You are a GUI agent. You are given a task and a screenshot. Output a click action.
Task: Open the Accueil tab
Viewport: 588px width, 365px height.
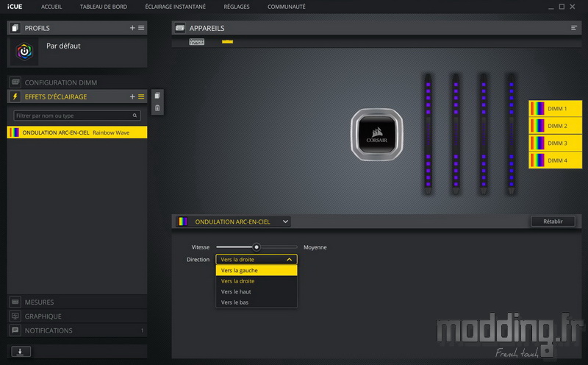click(51, 7)
